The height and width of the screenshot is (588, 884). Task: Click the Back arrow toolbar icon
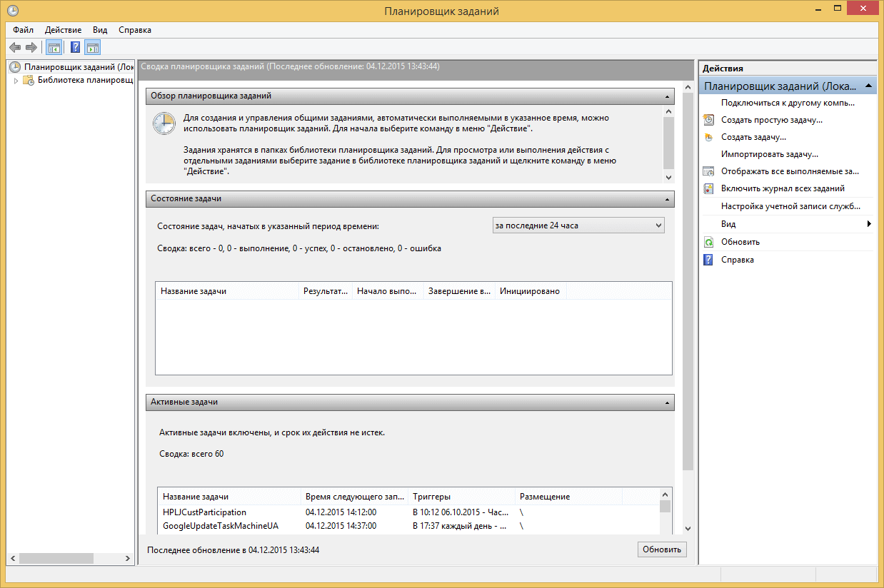pos(14,48)
